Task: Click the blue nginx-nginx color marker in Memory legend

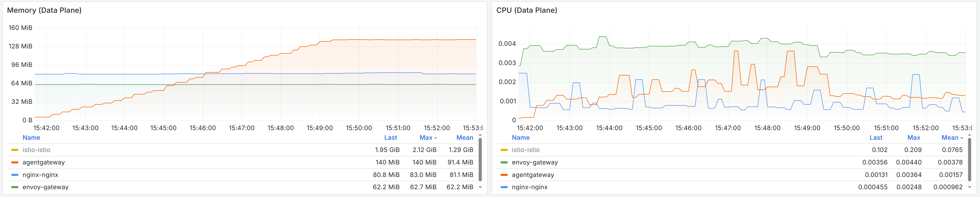Action: 15,175
